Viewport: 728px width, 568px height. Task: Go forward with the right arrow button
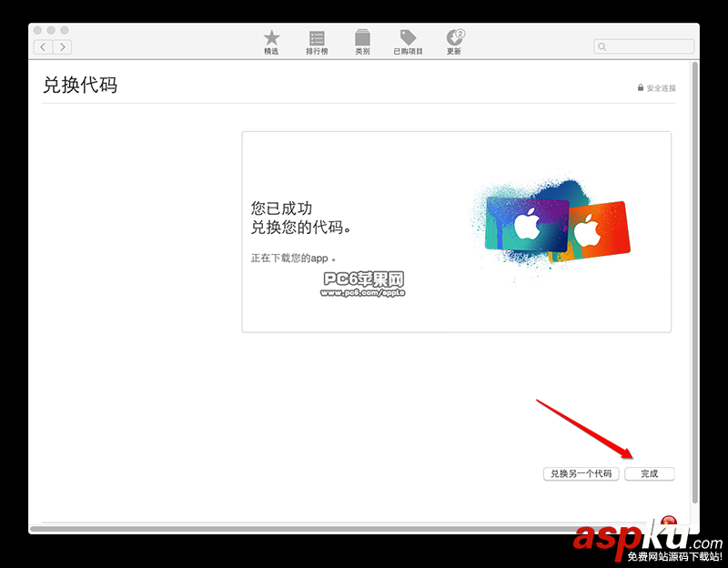click(62, 47)
